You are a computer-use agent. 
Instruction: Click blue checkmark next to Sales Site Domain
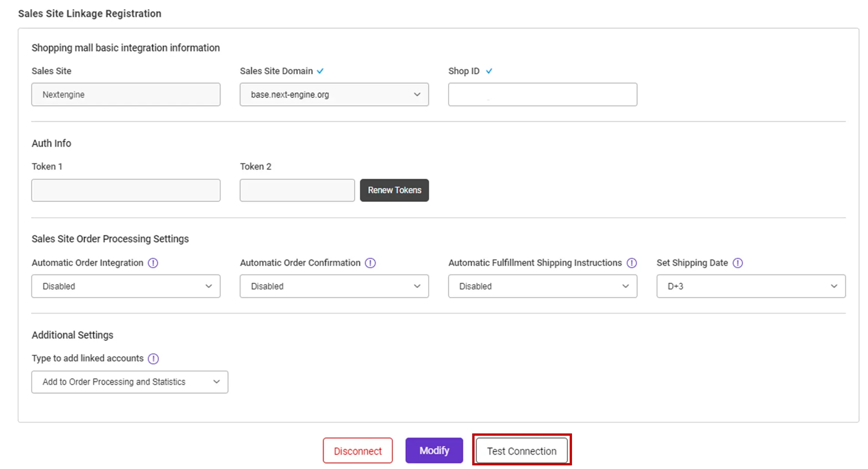coord(320,71)
